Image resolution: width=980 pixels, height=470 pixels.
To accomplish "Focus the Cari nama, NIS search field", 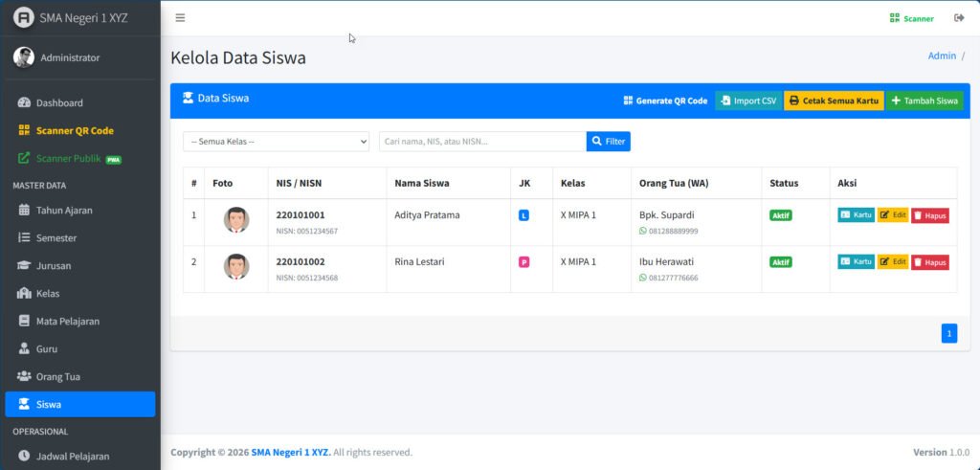I will point(482,142).
